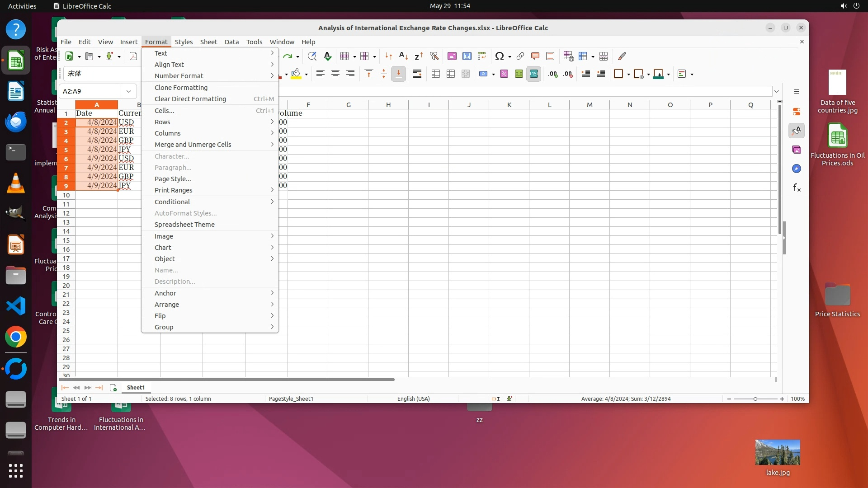Open the Sheet1 tab
The image size is (868, 488).
[x=136, y=388]
